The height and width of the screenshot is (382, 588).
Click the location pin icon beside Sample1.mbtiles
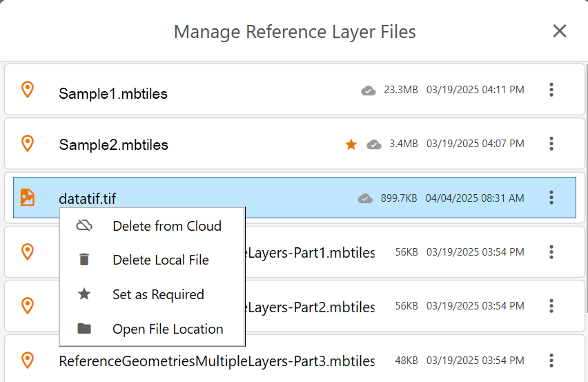coord(28,90)
